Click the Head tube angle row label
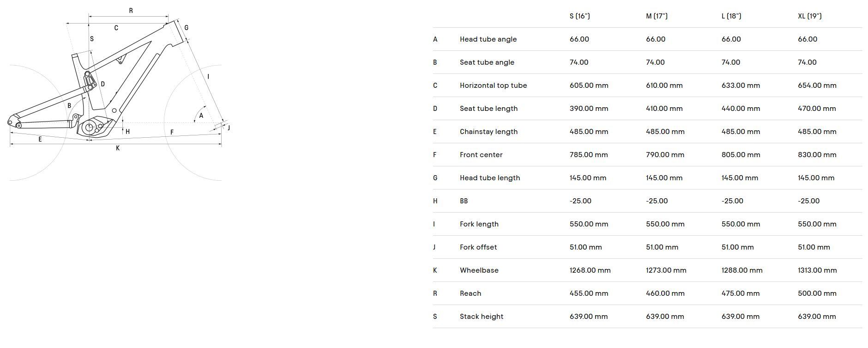The height and width of the screenshot is (348, 868). coord(488,39)
